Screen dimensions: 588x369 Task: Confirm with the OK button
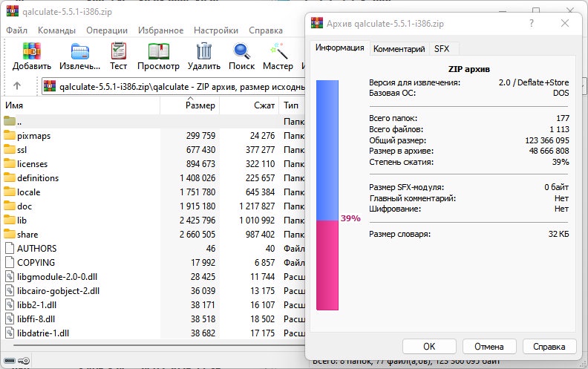pos(429,346)
